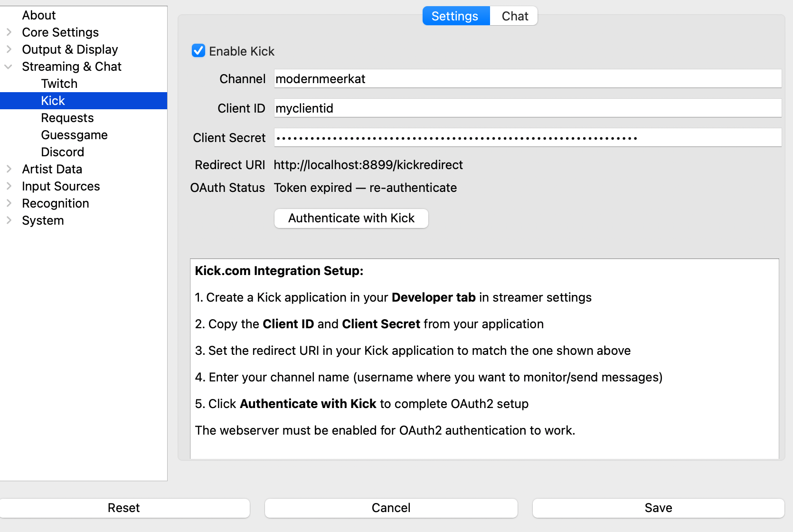Uncheck the Enable Kick checkbox
793x532 pixels.
[198, 51]
